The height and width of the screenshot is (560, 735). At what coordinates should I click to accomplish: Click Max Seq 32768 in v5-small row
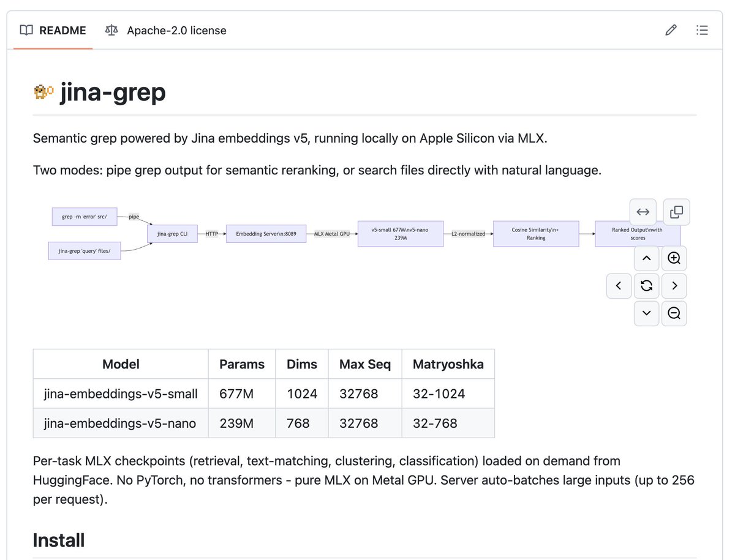point(365,394)
